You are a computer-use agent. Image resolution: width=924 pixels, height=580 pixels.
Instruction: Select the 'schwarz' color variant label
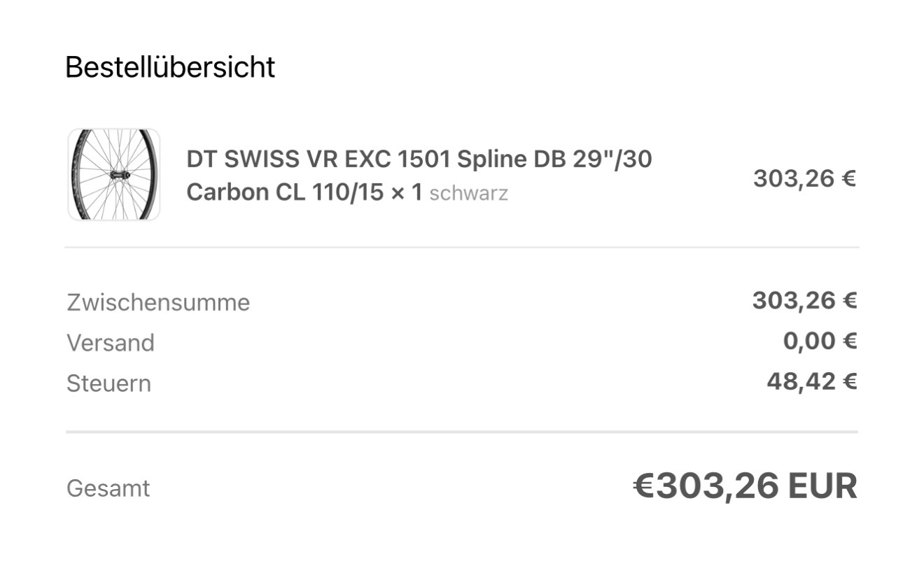(x=468, y=193)
